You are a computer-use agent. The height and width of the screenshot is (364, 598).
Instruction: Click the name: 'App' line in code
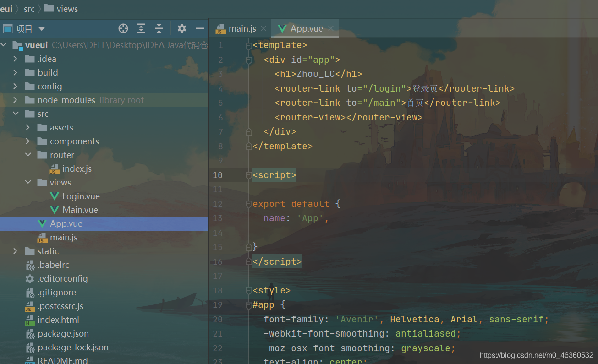pyautogui.click(x=296, y=218)
